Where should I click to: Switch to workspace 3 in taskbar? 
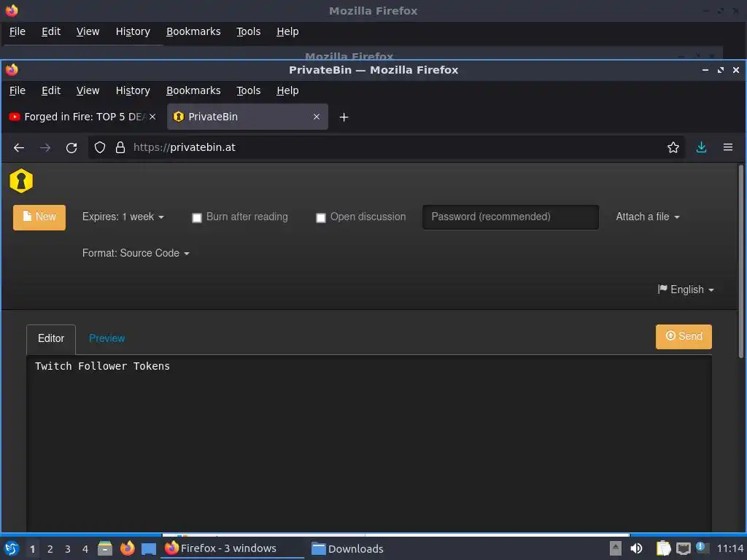point(68,549)
